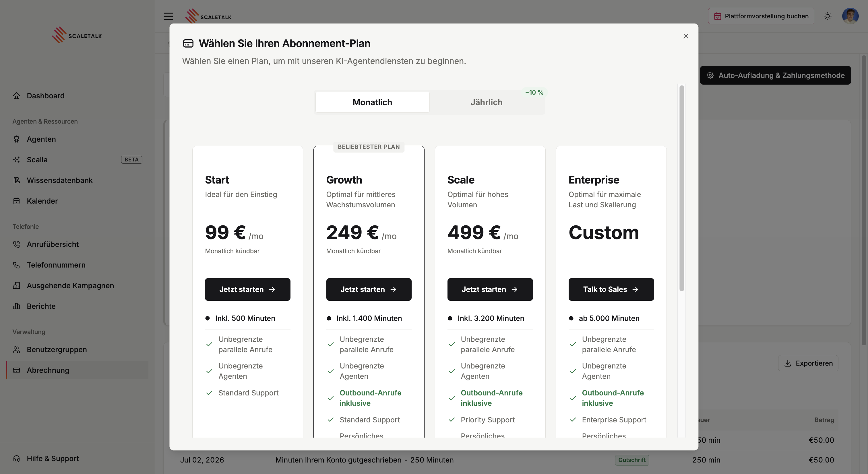Open Wissensdatenbank in sidebar
The height and width of the screenshot is (474, 868).
77,180
